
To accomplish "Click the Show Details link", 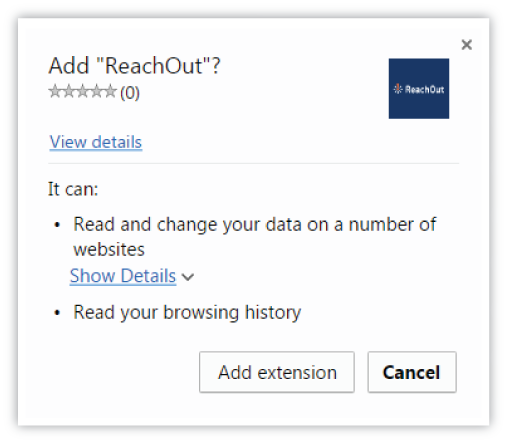I will pos(123,276).
